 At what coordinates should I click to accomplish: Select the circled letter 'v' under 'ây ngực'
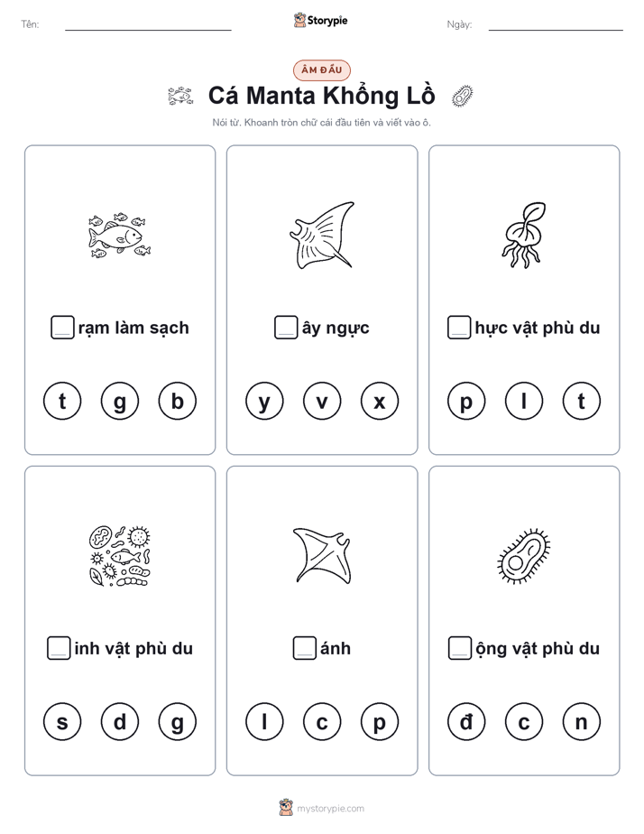click(322, 401)
